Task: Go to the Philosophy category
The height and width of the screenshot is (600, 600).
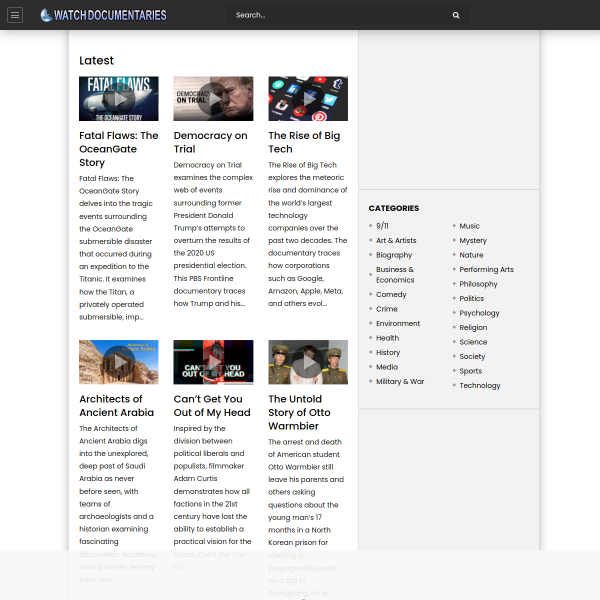Action: pyautogui.click(x=478, y=284)
